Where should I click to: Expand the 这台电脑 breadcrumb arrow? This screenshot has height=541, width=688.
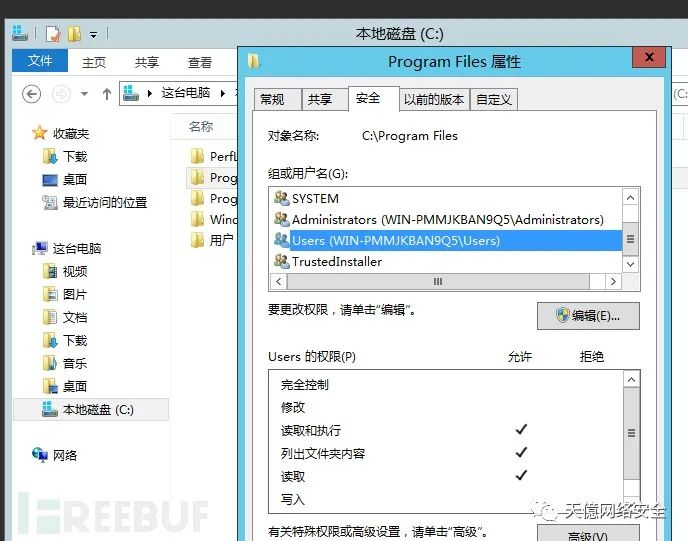223,93
